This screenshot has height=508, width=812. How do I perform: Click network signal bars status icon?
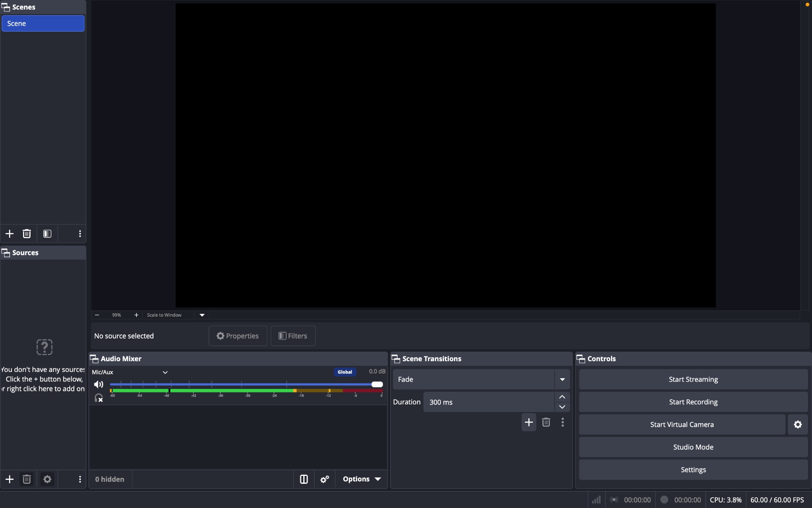coord(596,500)
